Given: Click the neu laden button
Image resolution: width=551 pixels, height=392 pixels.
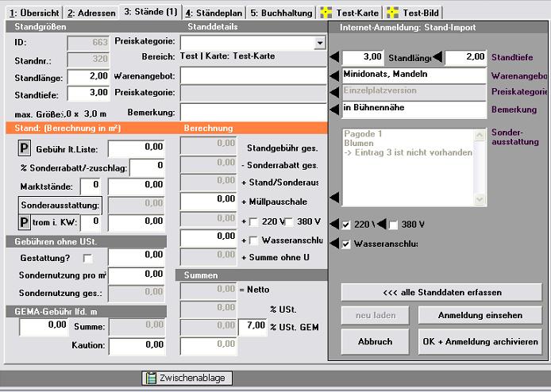Looking at the screenshot, I should pyautogui.click(x=376, y=315).
